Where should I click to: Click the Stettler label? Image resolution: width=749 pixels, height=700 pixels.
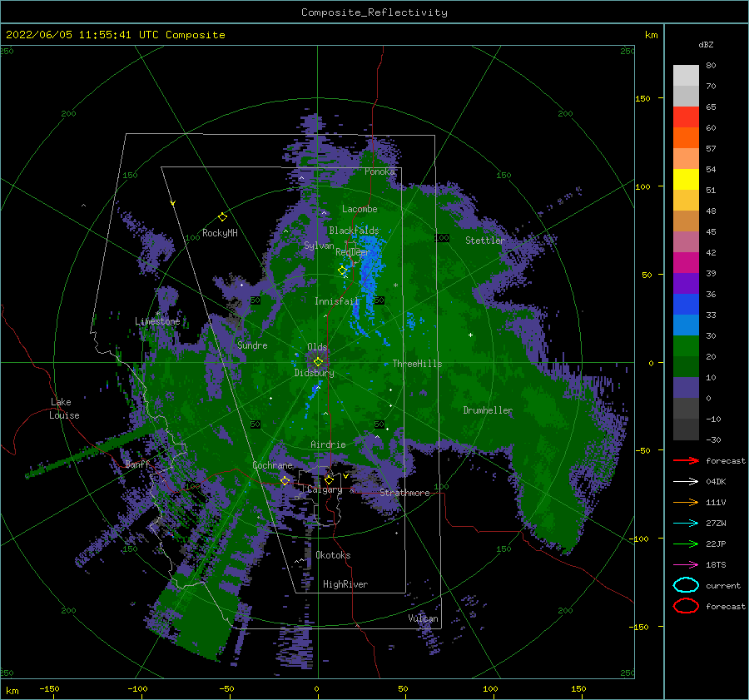[x=485, y=241]
